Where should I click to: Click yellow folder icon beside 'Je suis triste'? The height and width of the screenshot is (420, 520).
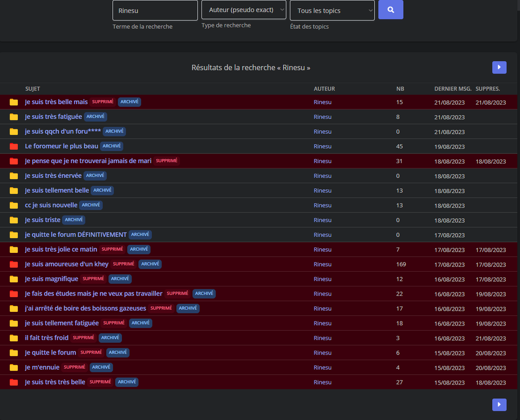pos(14,220)
